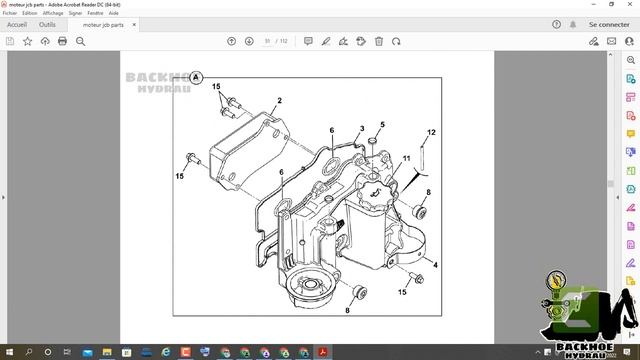This screenshot has height=360, width=640.
Task: Click the stamp tool icon in toolbar
Action: point(361,41)
